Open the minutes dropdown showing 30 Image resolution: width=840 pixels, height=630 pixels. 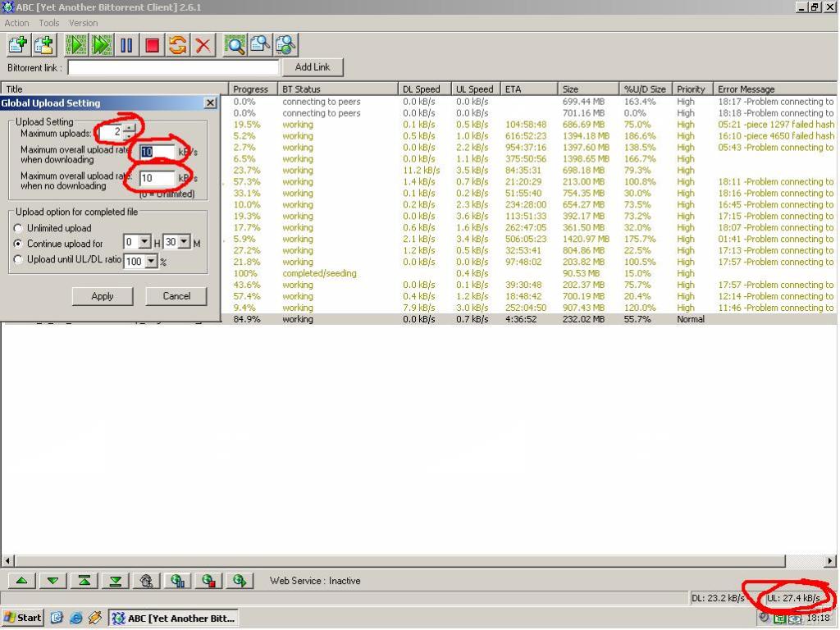(184, 242)
